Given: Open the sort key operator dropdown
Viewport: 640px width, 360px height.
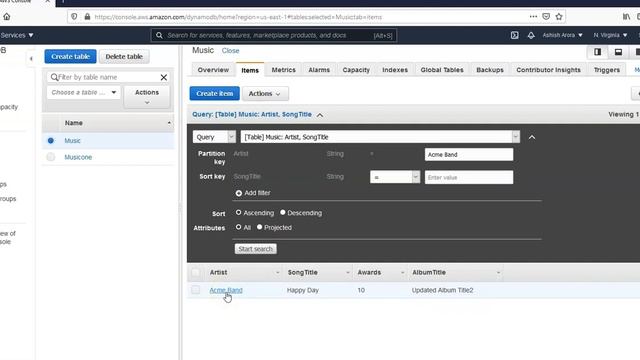Looking at the screenshot, I should click(395, 177).
